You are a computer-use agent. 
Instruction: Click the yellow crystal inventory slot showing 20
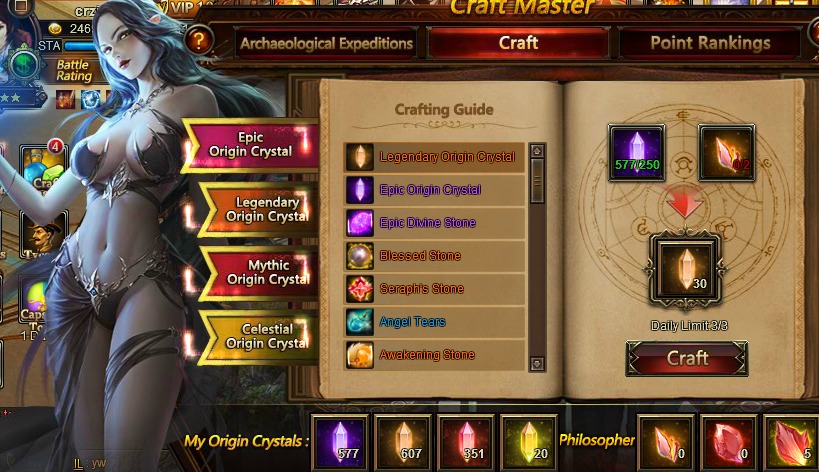529,442
